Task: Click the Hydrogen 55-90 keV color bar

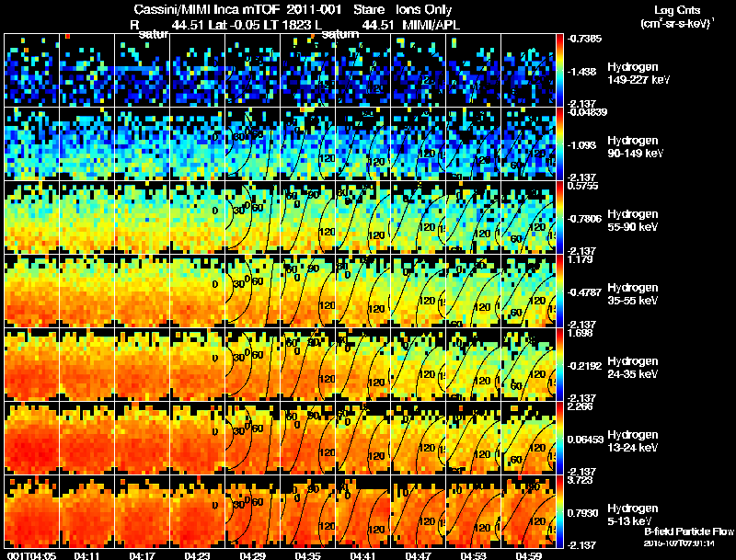Action: pos(559,218)
